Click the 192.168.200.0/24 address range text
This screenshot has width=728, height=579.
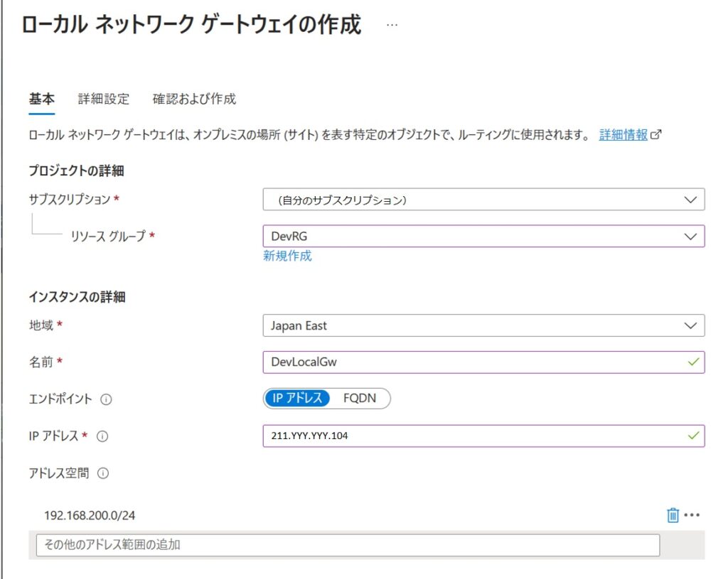point(90,516)
